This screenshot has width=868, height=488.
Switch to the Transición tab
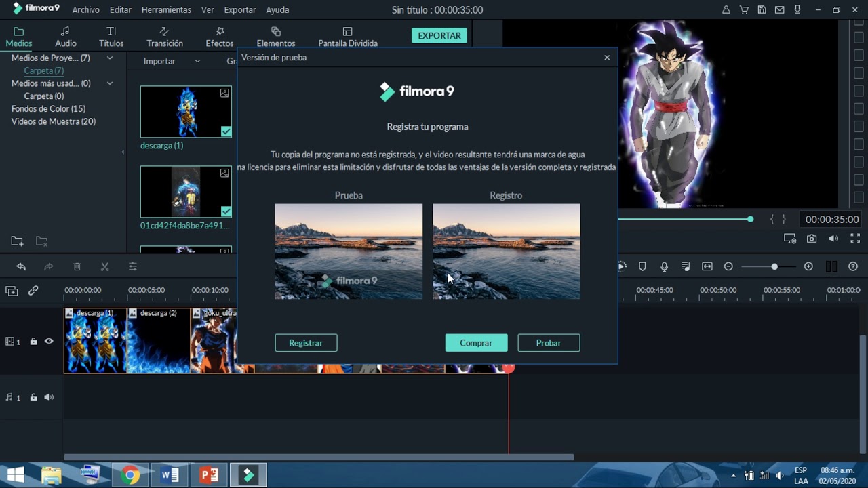[x=165, y=37]
